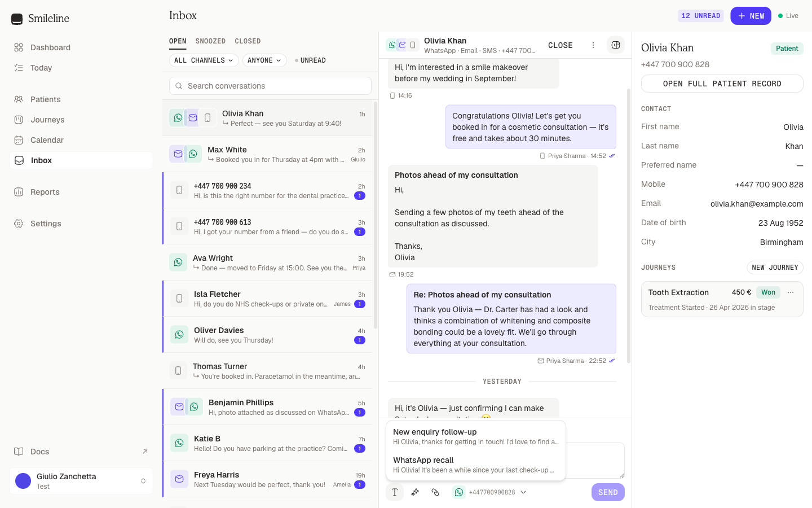Toggle the patient details side panel icon
Viewport: 812px width, 508px height.
[x=616, y=45]
